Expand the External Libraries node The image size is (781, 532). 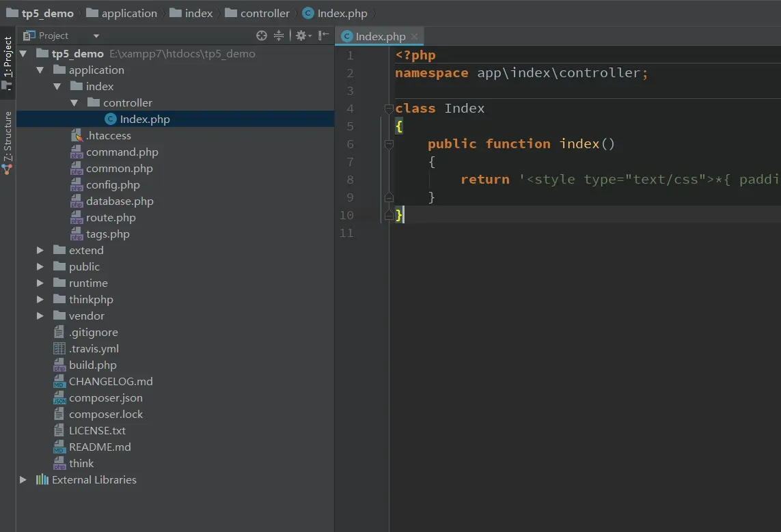[x=23, y=480]
